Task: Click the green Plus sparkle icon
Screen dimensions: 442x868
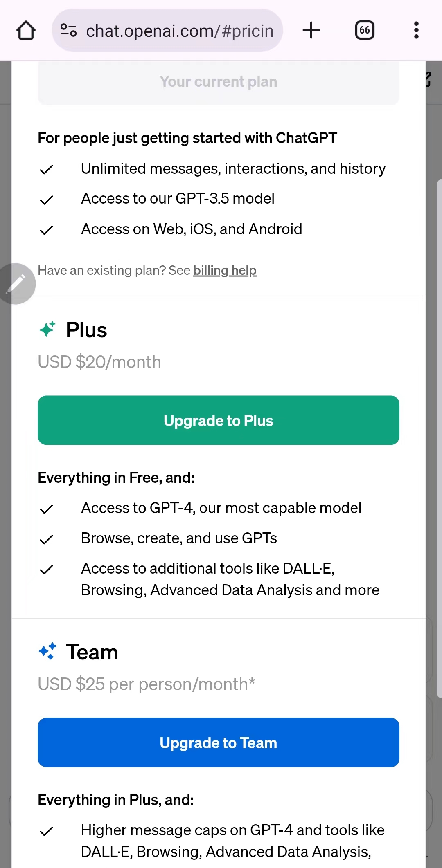Action: (x=47, y=329)
